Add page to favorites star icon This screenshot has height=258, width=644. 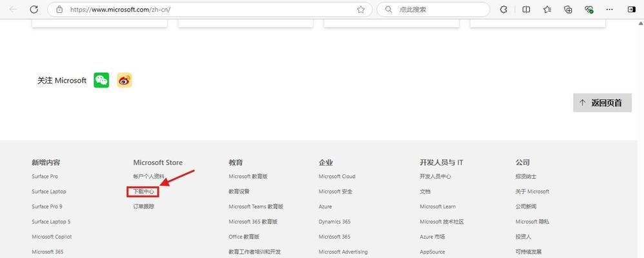point(361,10)
